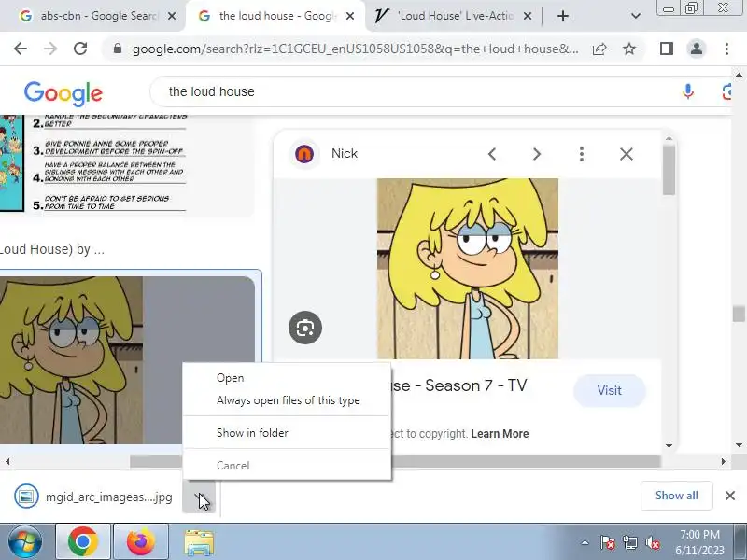The height and width of the screenshot is (560, 747).
Task: Click the Google logo
Action: pyautogui.click(x=63, y=93)
